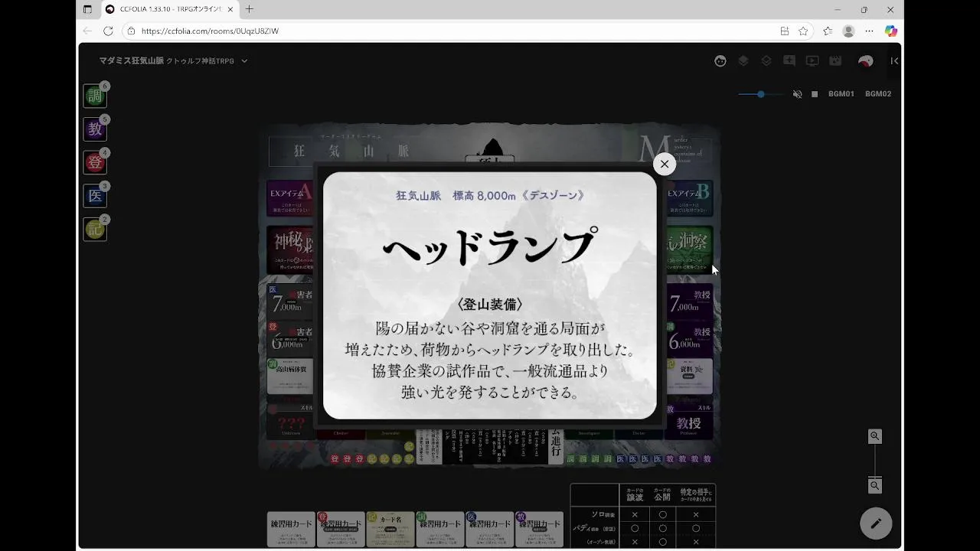Image resolution: width=980 pixels, height=551 pixels.
Task: Reload the ccfolia page
Action: pyautogui.click(x=108, y=31)
